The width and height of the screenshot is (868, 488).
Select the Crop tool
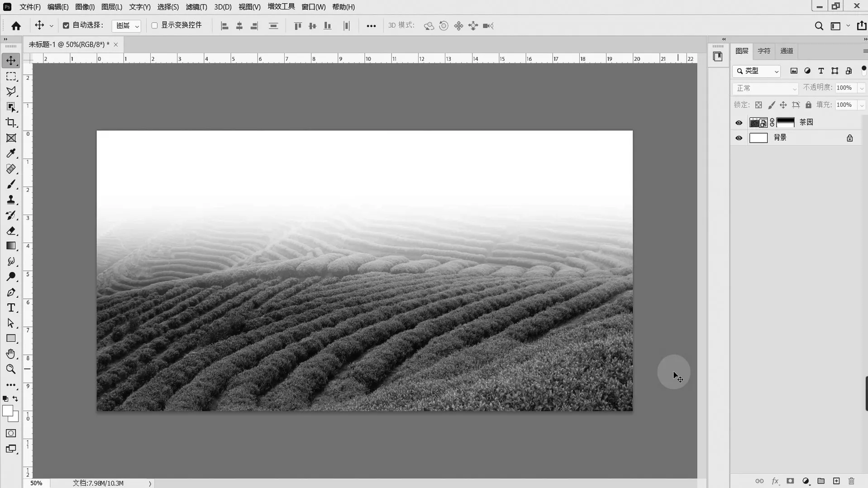(11, 122)
